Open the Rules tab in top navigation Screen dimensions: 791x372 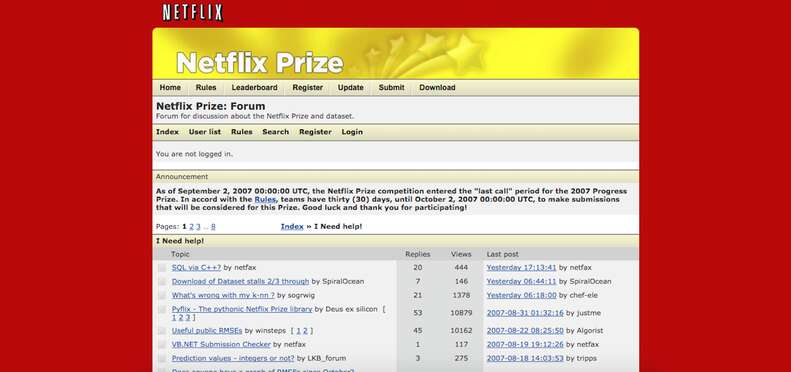pyautogui.click(x=206, y=87)
